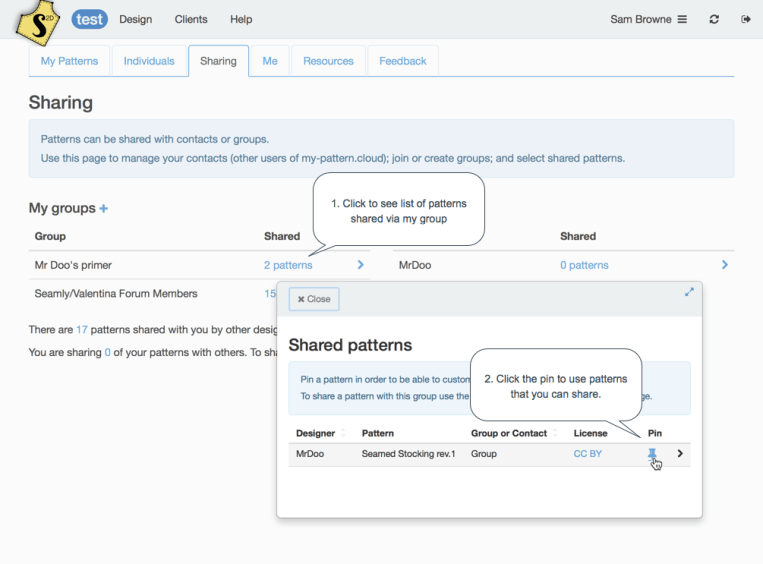Close the Shared patterns dialog

click(x=314, y=299)
